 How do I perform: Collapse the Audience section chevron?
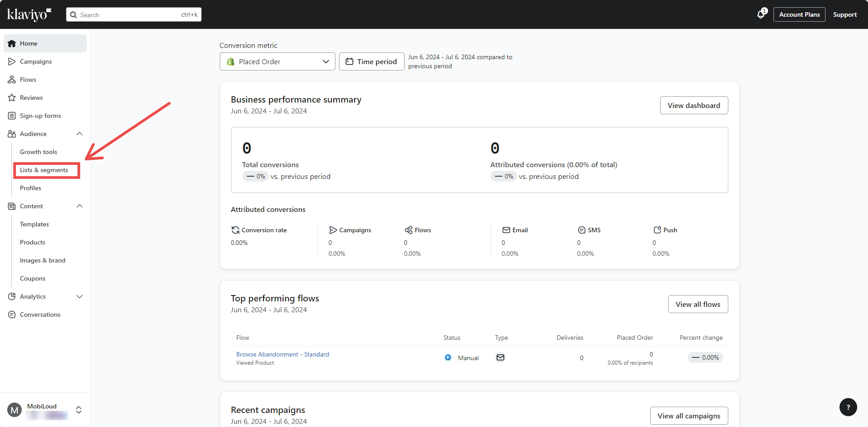point(80,134)
